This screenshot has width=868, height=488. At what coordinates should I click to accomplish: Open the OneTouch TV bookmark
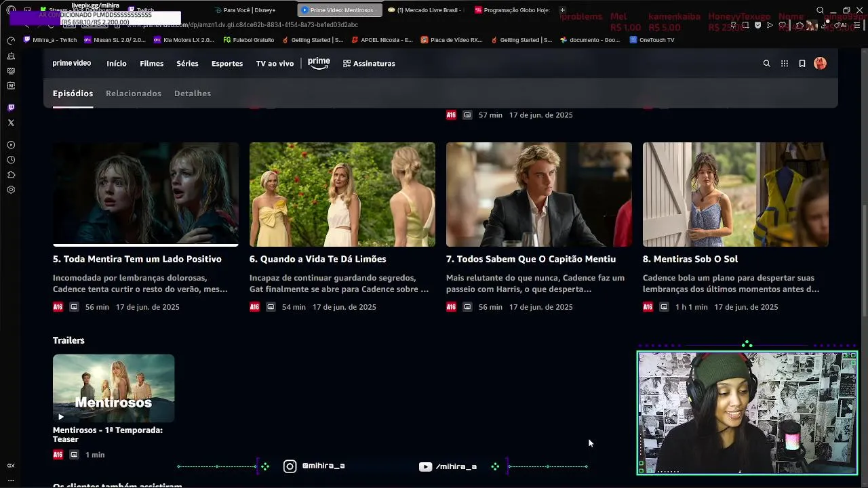[652, 40]
